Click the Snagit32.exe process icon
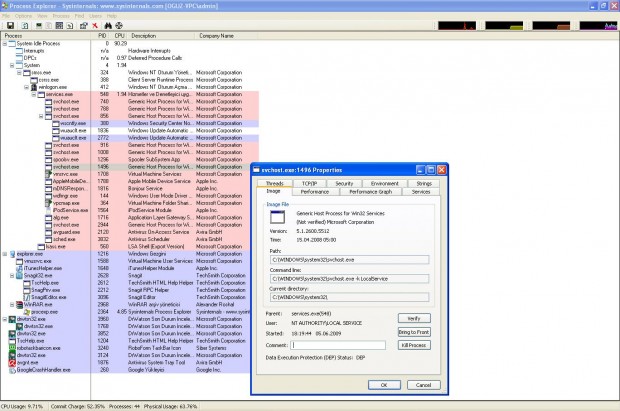620x411 pixels. [19, 275]
